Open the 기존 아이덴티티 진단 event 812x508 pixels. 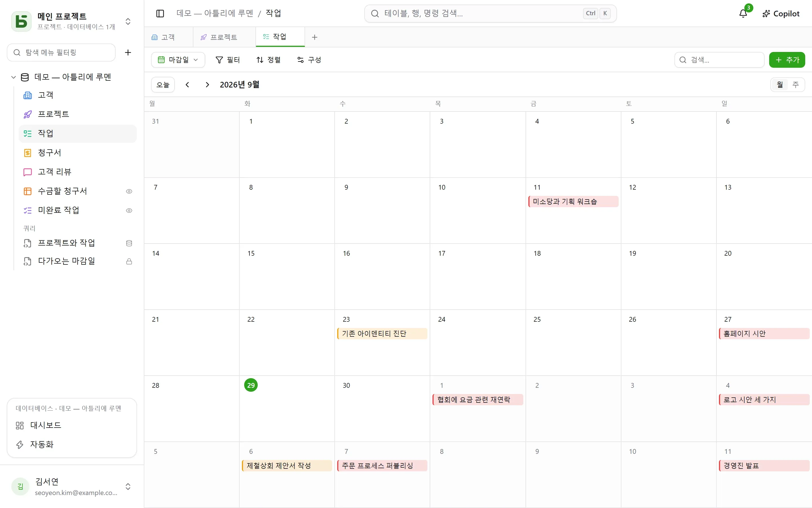click(382, 334)
